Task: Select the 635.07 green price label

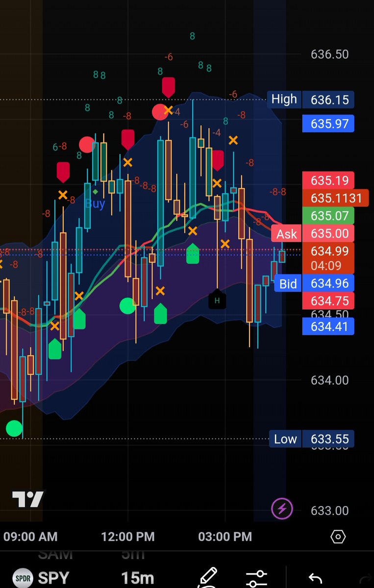Action: pyautogui.click(x=328, y=216)
